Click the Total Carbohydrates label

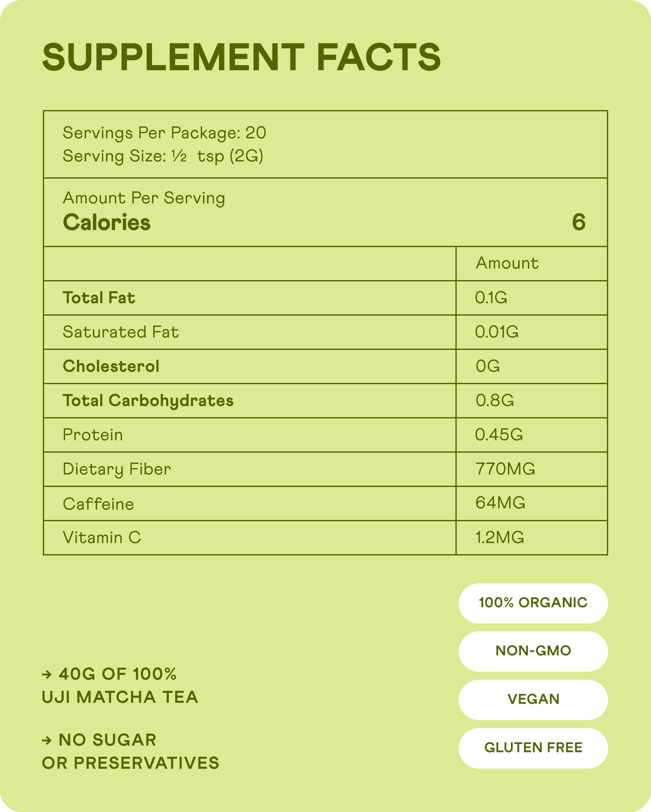148,401
